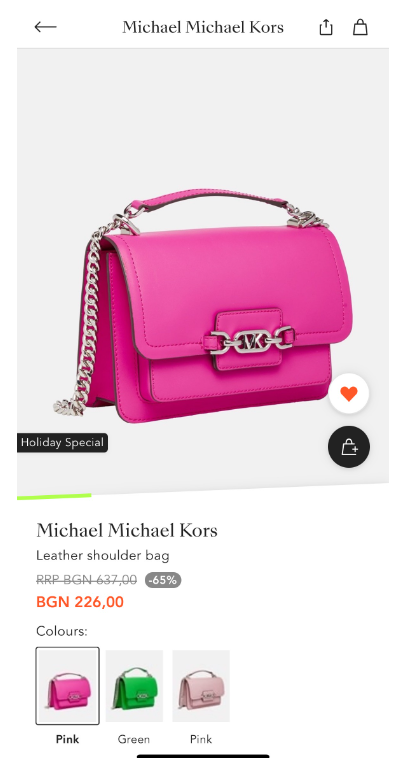Tap the crossed-out RRP BGN 637,00 price
Viewport: 409px width, 758px height.
(x=87, y=580)
